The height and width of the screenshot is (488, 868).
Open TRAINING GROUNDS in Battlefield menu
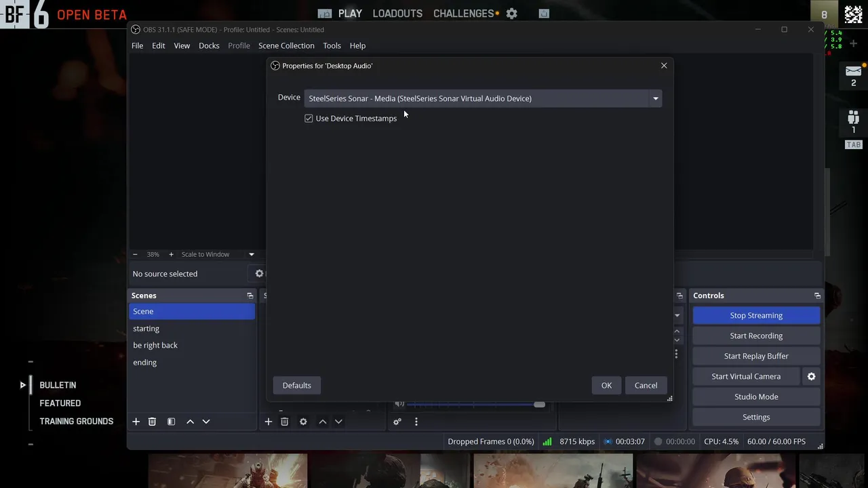pos(76,421)
